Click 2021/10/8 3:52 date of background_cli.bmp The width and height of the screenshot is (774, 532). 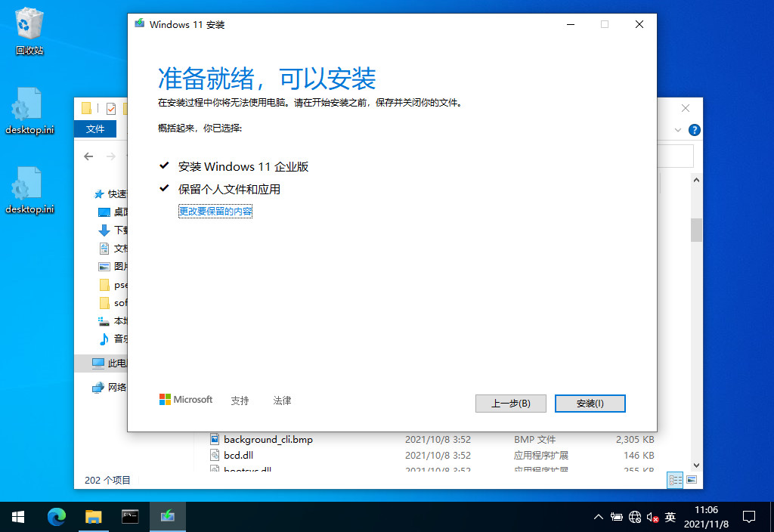point(438,439)
